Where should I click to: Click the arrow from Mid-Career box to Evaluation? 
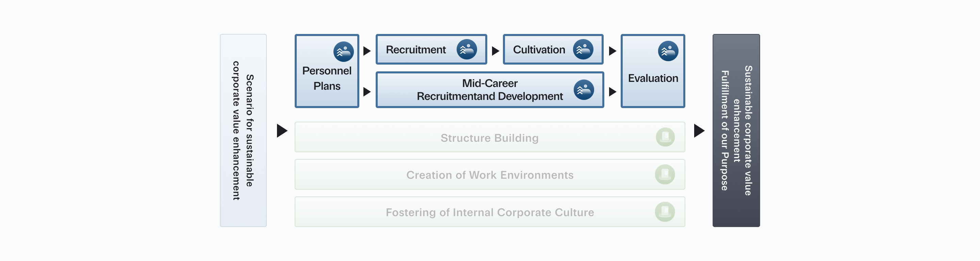[612, 91]
